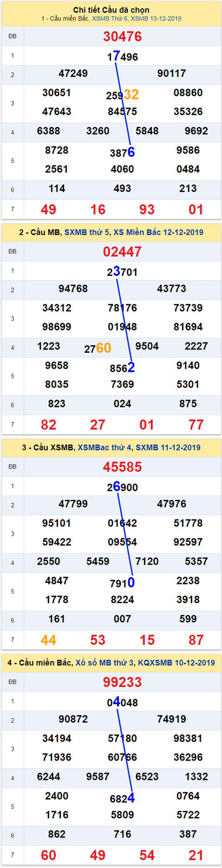Select number 90872
The image size is (222, 868).
[73, 719]
